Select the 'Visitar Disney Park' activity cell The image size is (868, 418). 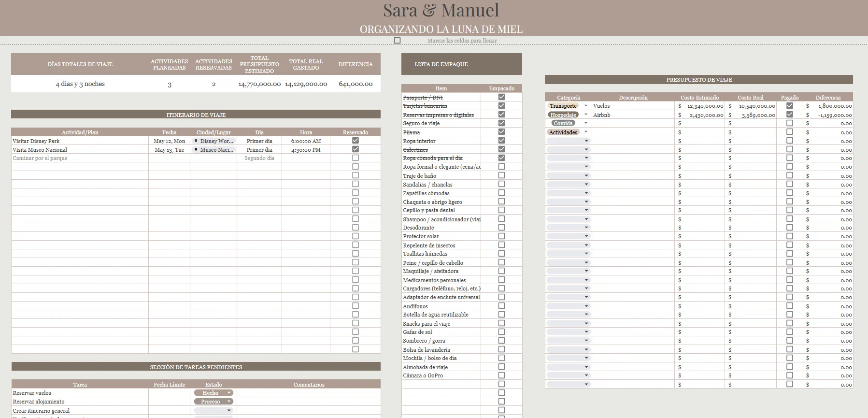(x=80, y=141)
